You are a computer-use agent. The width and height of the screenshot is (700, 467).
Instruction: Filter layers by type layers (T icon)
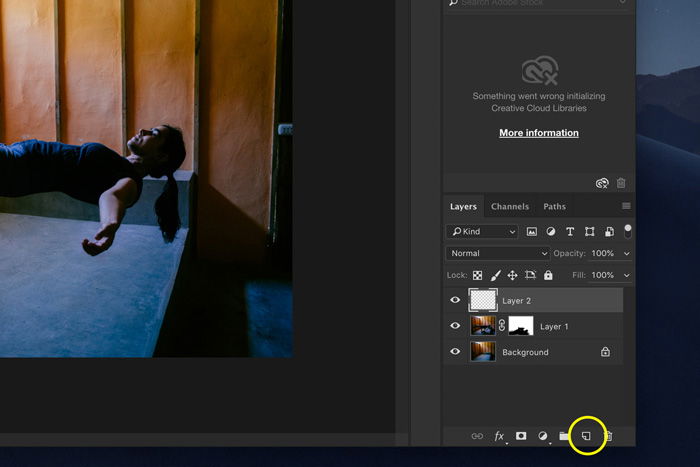(570, 231)
